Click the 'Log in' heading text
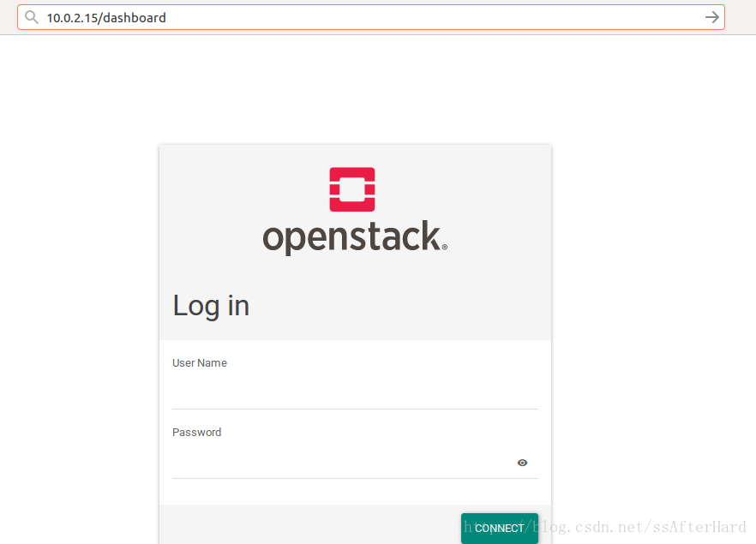Viewport: 756px width, 544px height. (211, 307)
